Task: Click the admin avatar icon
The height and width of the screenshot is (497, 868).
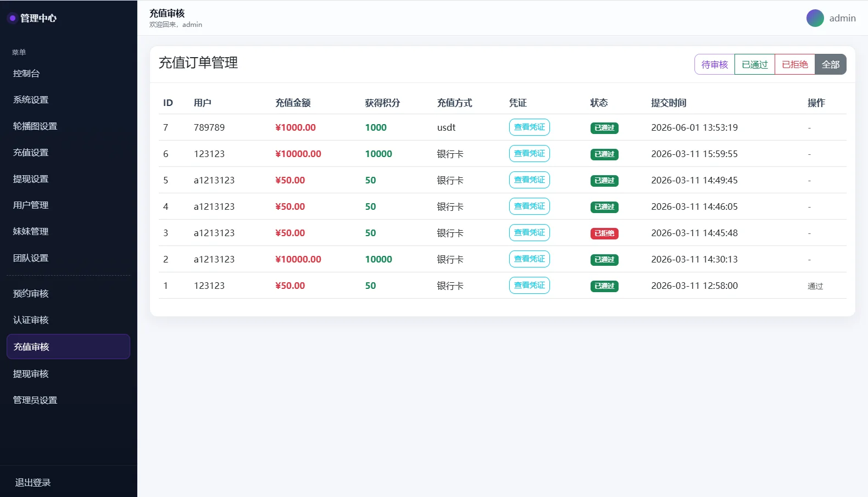Action: point(815,18)
